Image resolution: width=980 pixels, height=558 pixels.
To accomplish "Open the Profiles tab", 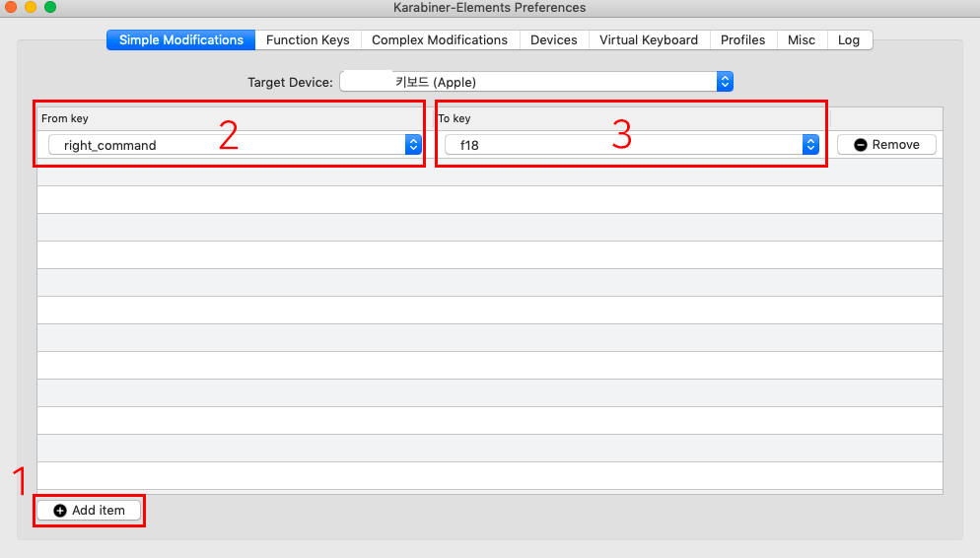I will pos(742,40).
